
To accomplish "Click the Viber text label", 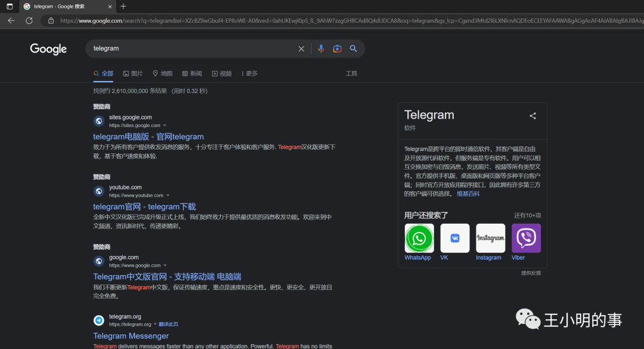I will [x=518, y=258].
